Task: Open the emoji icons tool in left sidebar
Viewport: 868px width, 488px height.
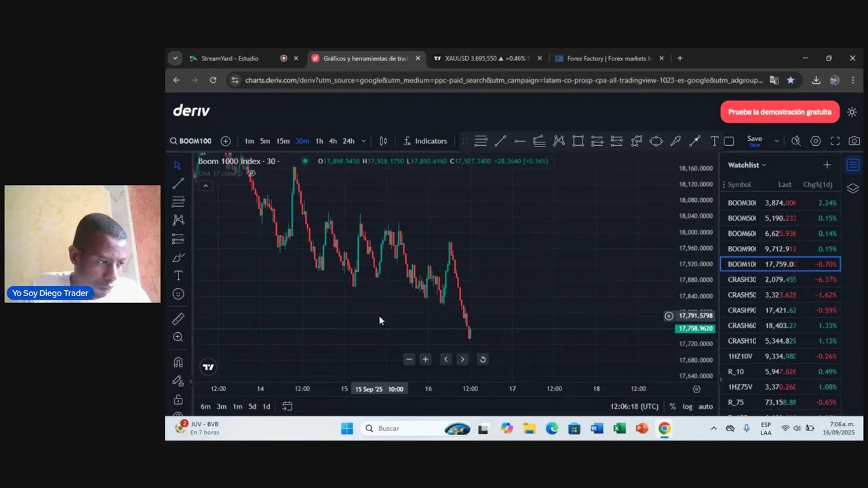Action: click(178, 294)
